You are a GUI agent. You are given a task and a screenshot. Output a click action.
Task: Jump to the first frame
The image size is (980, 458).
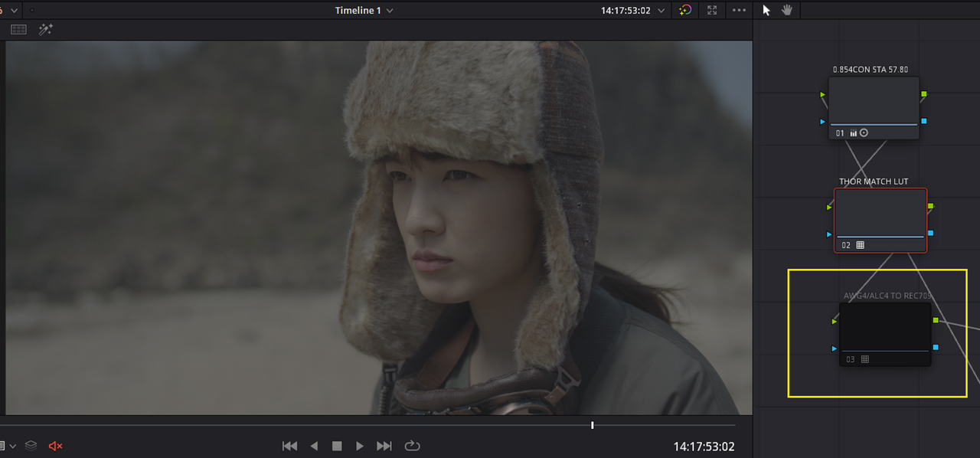[289, 446]
